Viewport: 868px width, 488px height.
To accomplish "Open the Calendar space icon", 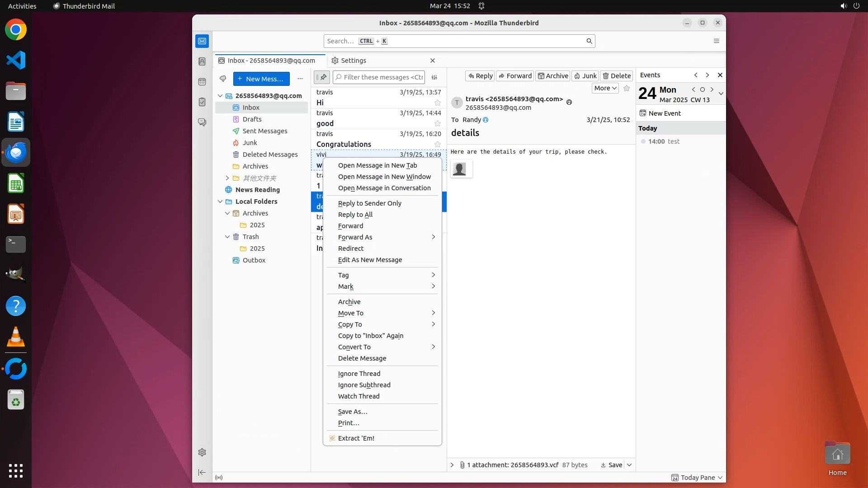I will 202,82.
